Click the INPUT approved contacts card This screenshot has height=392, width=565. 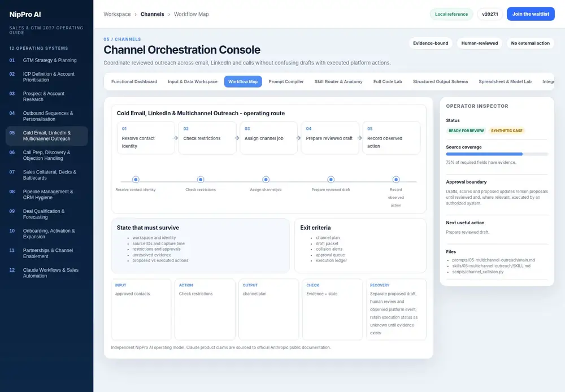click(141, 310)
